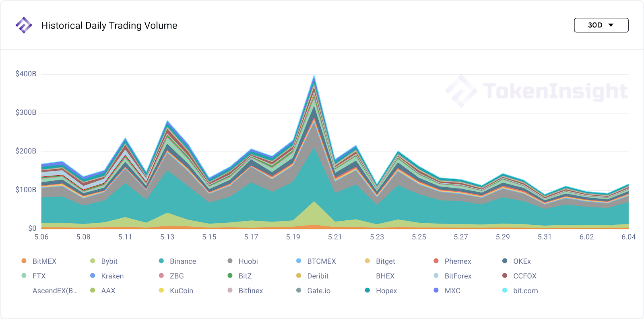This screenshot has width=644, height=319.
Task: Click the Historical Daily Trading Volume title
Action: (109, 25)
